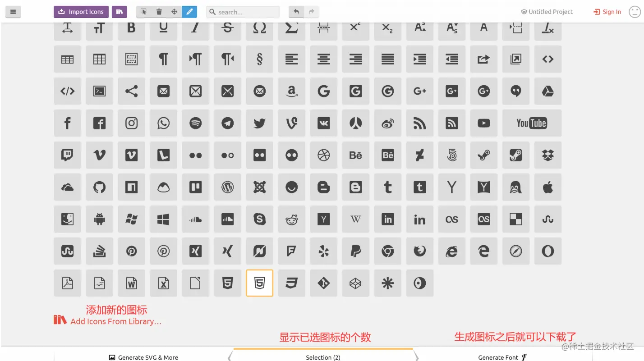
Task: Select the Instagram icon
Action: pos(132,123)
